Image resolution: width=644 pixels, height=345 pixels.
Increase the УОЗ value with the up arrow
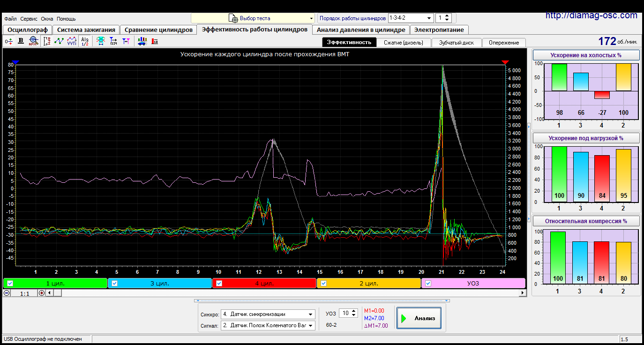point(354,311)
